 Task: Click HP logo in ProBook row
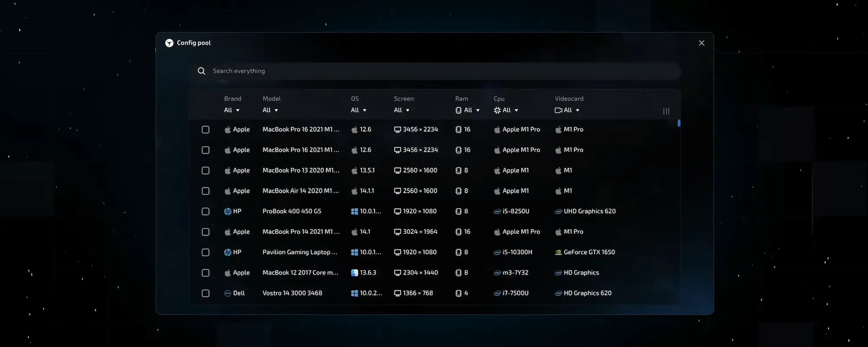(x=227, y=212)
